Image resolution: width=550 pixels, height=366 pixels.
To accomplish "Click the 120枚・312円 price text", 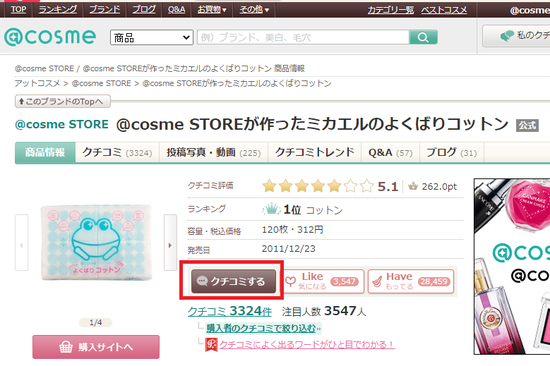I will click(293, 230).
